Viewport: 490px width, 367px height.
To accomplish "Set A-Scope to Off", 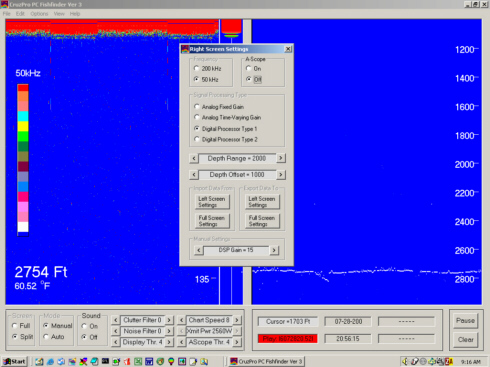I will click(x=254, y=79).
